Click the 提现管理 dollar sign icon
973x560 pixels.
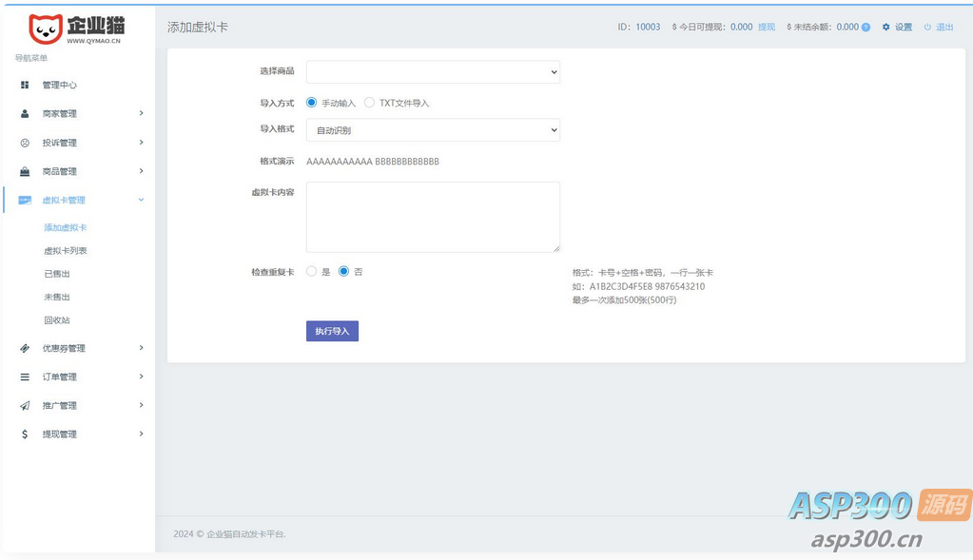click(x=25, y=434)
